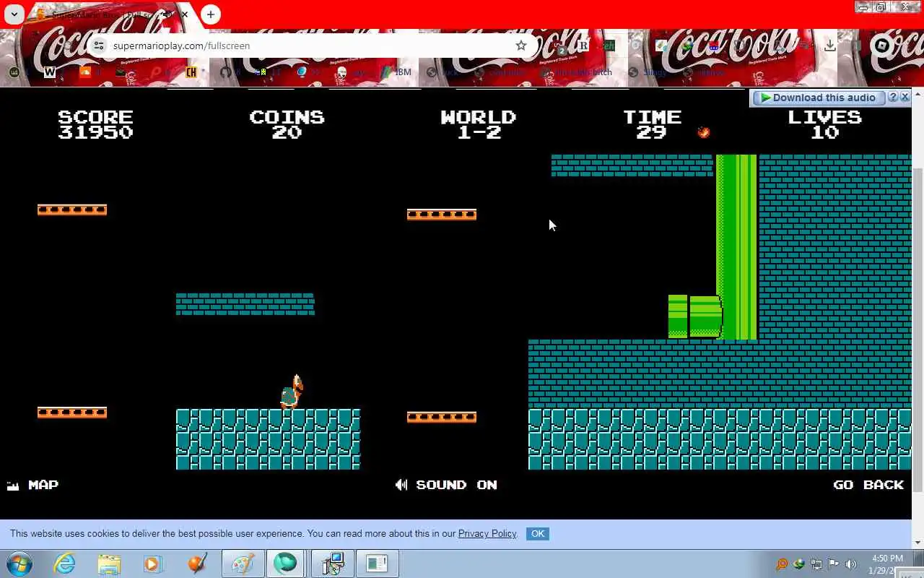Open the game MAP
Viewport: 924px width, 578px height.
(32, 485)
